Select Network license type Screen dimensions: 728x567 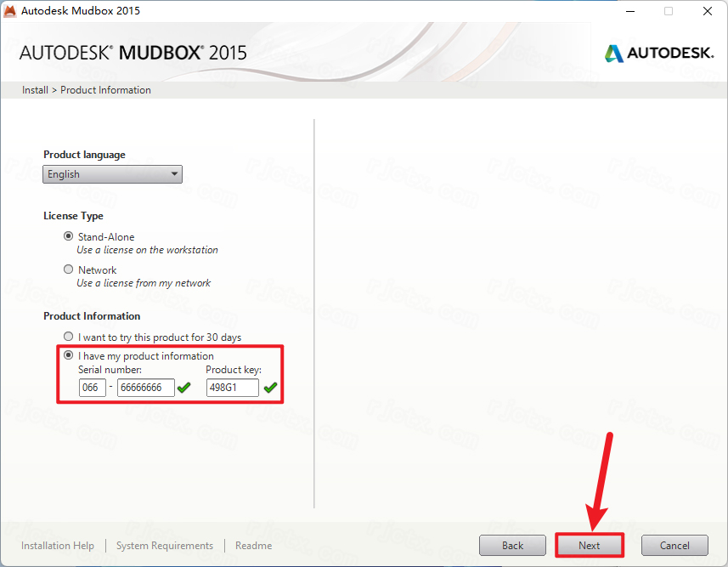coord(68,269)
